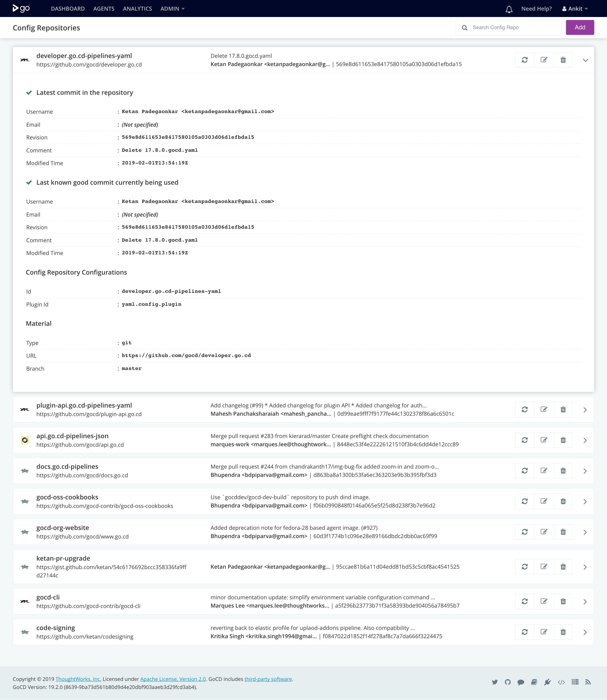Refresh the docs.go.cd-pipelines repo
Viewport: 607px width, 700px height.
(x=525, y=470)
